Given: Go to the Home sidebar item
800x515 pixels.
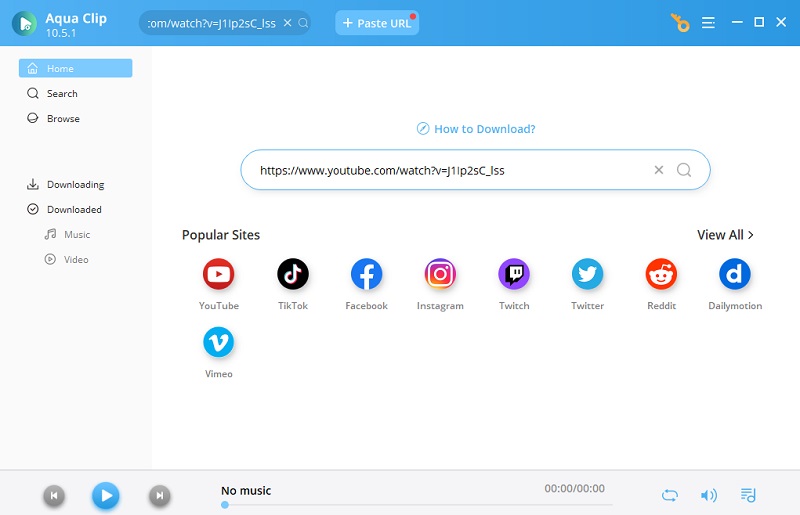Looking at the screenshot, I should 76,68.
